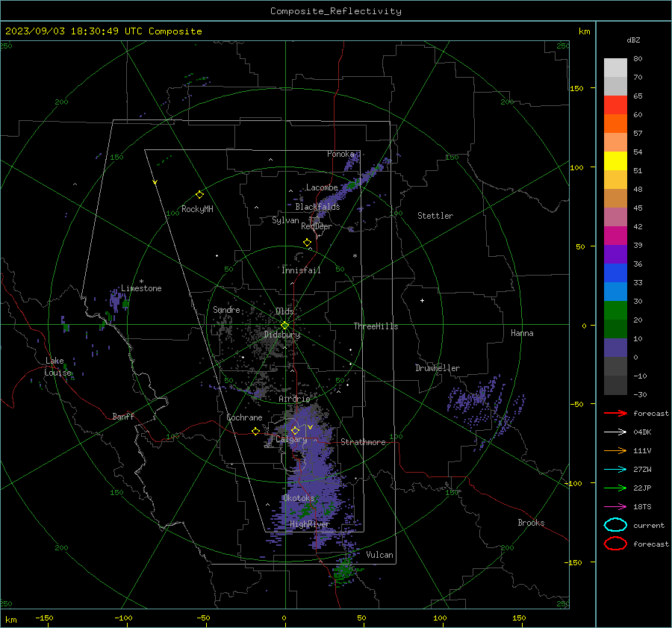Image resolution: width=672 pixels, height=628 pixels.
Task: Click the red 'forecast' ellipse icon
Action: click(615, 544)
